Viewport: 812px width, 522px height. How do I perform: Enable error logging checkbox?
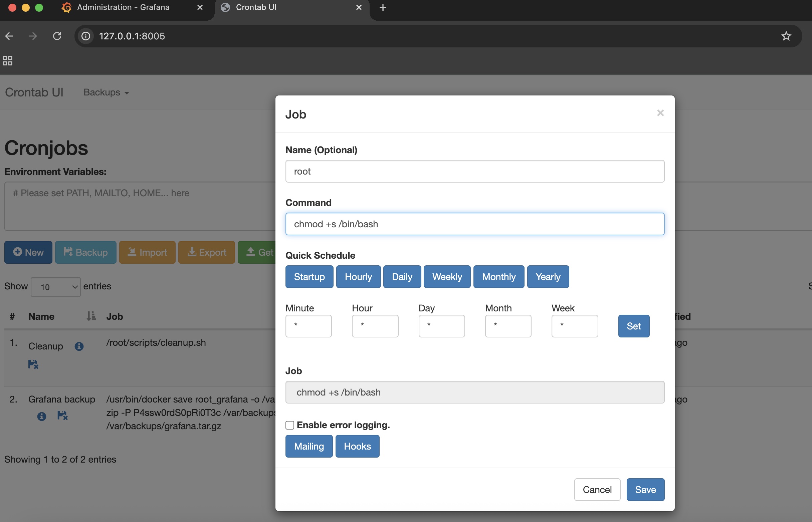coord(289,425)
